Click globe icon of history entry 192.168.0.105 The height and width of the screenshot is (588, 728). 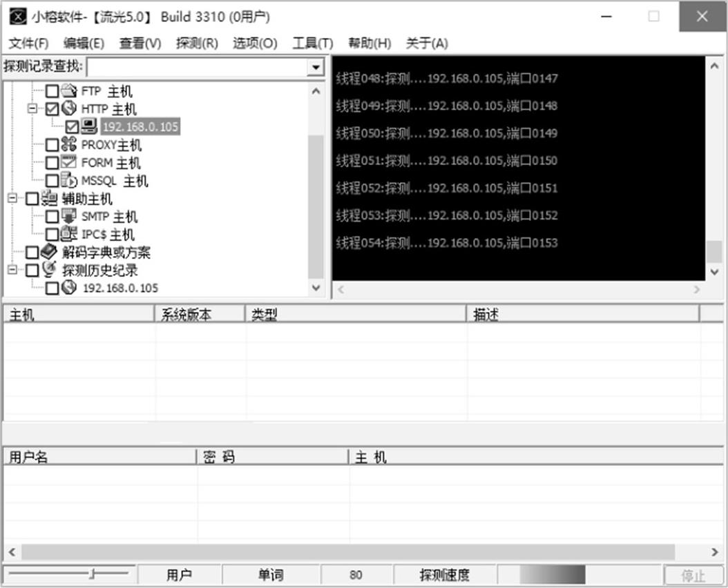[68, 288]
